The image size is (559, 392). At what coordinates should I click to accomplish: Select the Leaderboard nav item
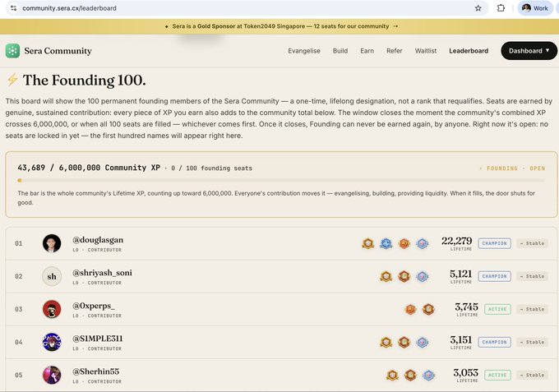[469, 51]
